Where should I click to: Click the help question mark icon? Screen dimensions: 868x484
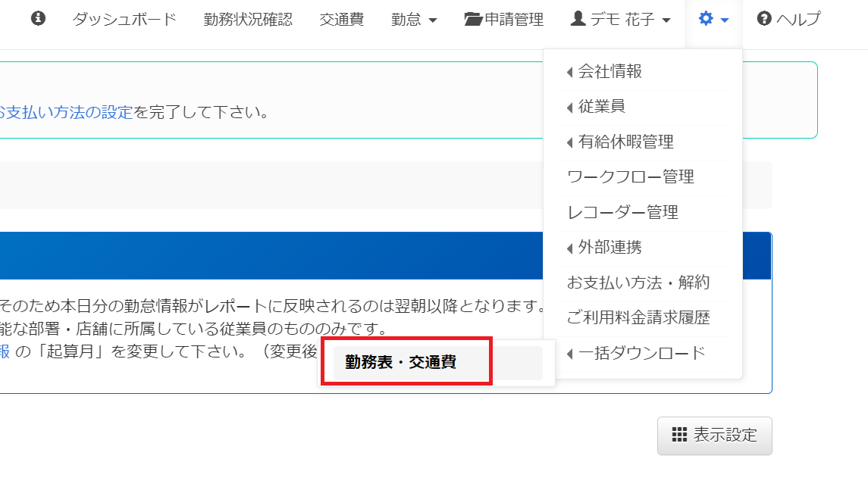coord(764,19)
